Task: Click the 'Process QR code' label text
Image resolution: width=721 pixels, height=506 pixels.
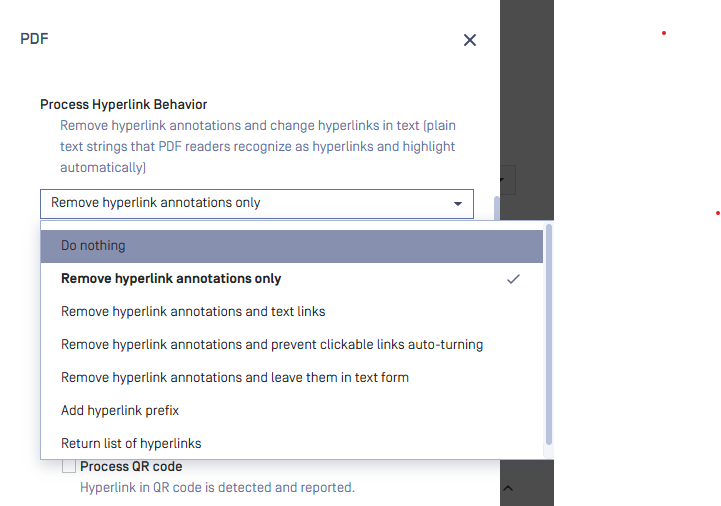Action: coord(131,467)
